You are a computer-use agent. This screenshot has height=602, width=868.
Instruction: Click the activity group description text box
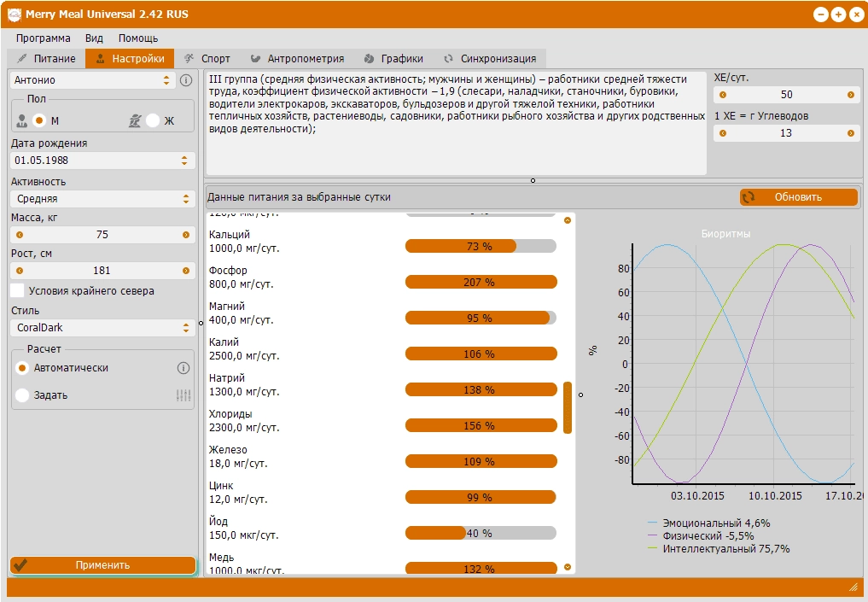tap(456, 123)
